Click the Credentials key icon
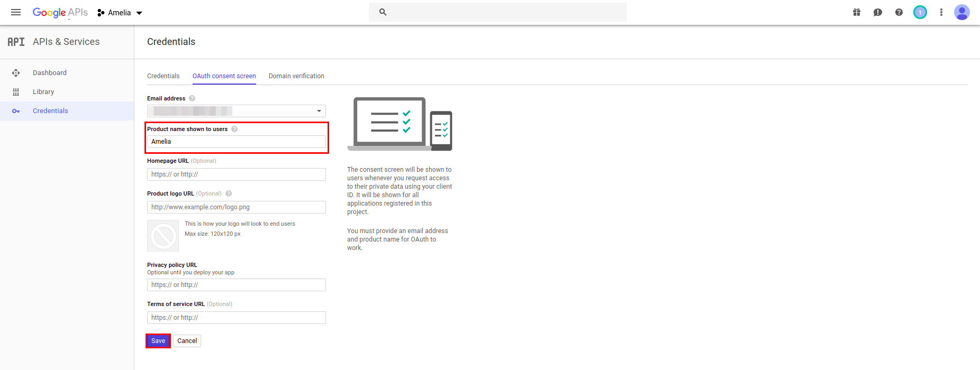The height and width of the screenshot is (370, 980). click(16, 111)
